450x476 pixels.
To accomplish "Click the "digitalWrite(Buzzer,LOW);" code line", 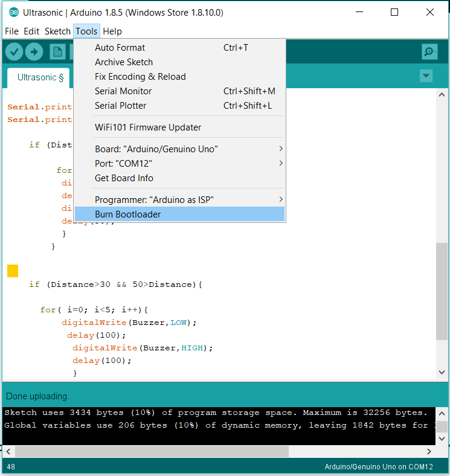I will 129,323.
